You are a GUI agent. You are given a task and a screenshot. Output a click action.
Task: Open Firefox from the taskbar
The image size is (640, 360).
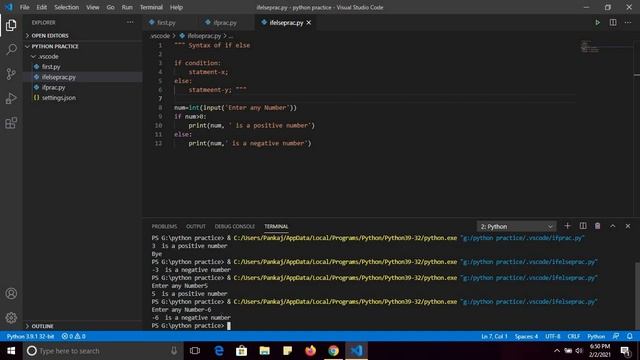point(311,351)
